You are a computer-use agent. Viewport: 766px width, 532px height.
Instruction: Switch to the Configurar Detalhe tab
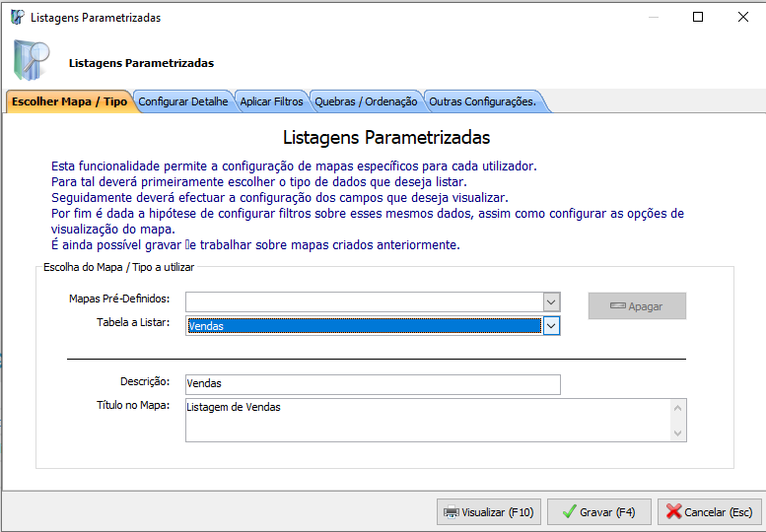[x=183, y=101]
